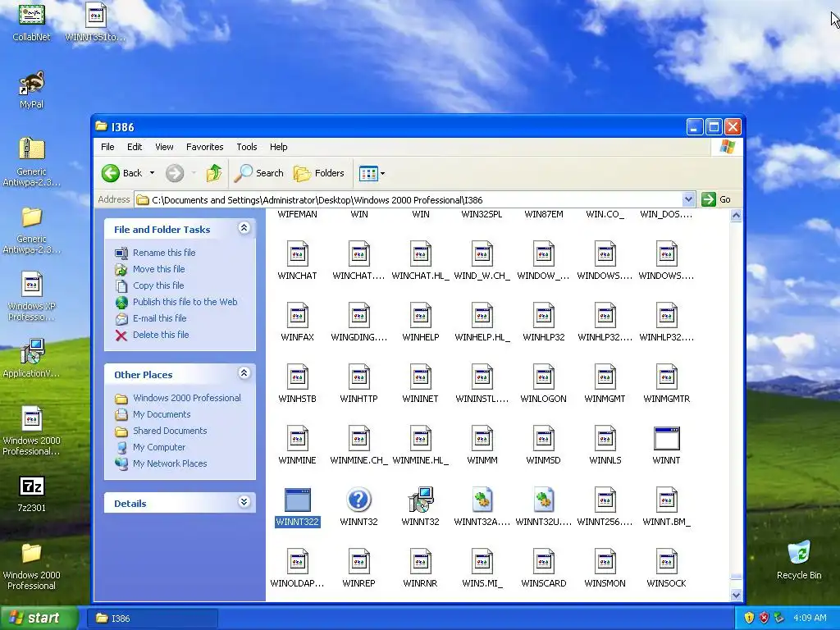Select the WINHELP file icon
The width and height of the screenshot is (840, 630).
[x=421, y=316]
